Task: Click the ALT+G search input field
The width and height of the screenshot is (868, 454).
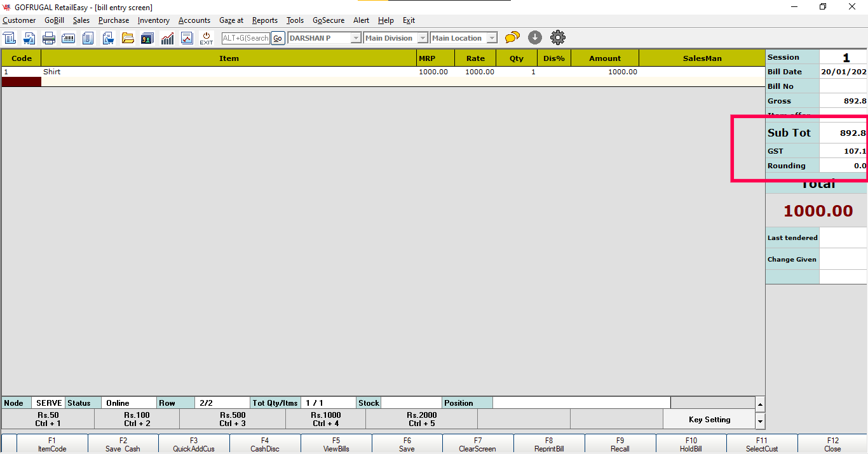Action: (246, 38)
